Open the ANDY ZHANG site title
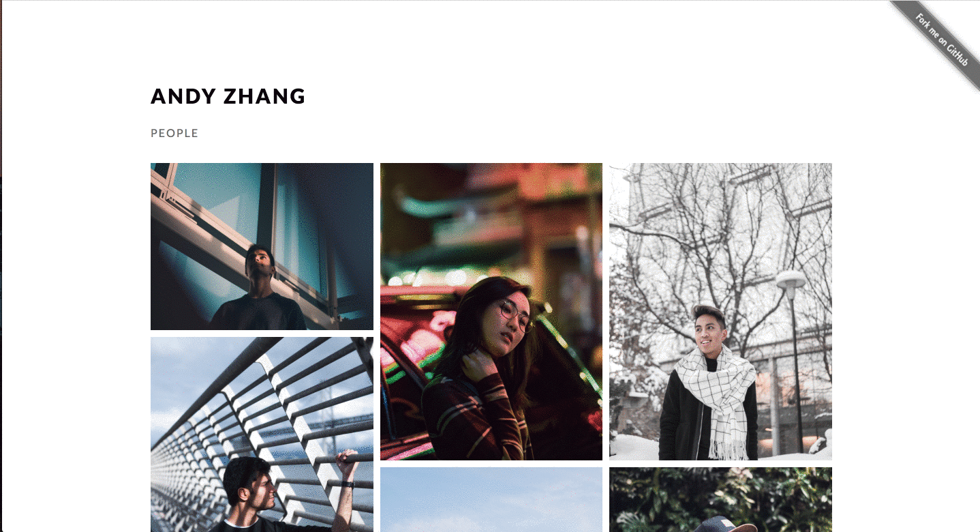Screen dimensions: 980x532 pyautogui.click(x=228, y=96)
